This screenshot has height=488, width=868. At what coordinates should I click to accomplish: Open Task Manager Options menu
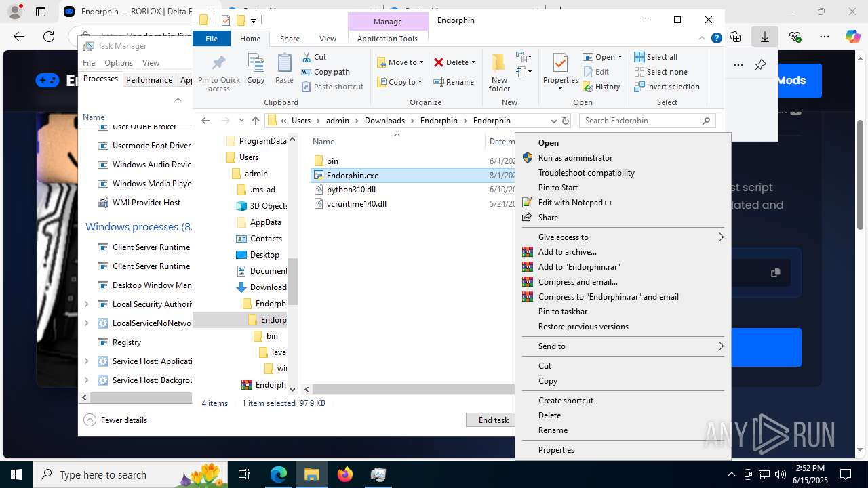tap(119, 63)
